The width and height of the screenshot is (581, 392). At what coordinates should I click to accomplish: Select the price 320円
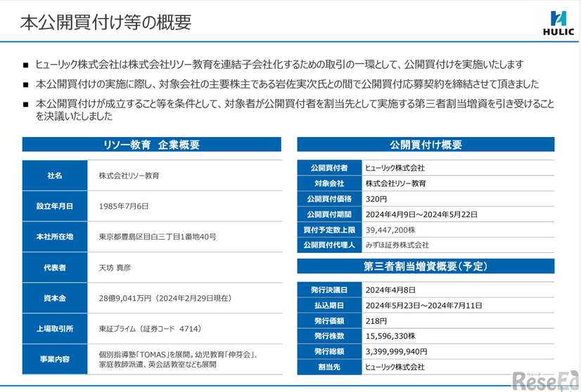click(x=376, y=199)
